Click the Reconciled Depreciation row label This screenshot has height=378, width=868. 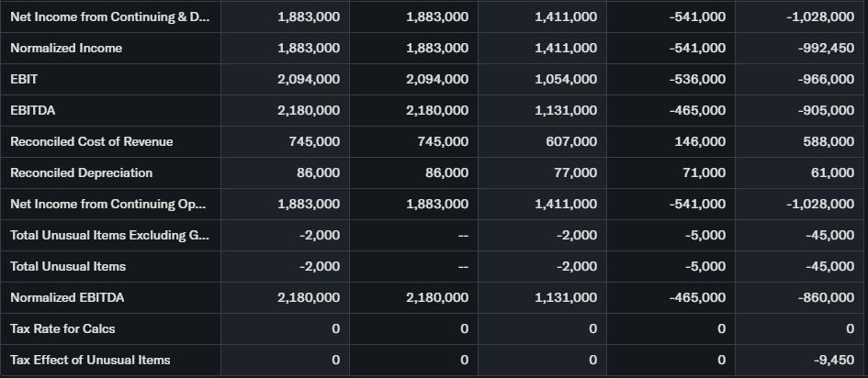81,172
